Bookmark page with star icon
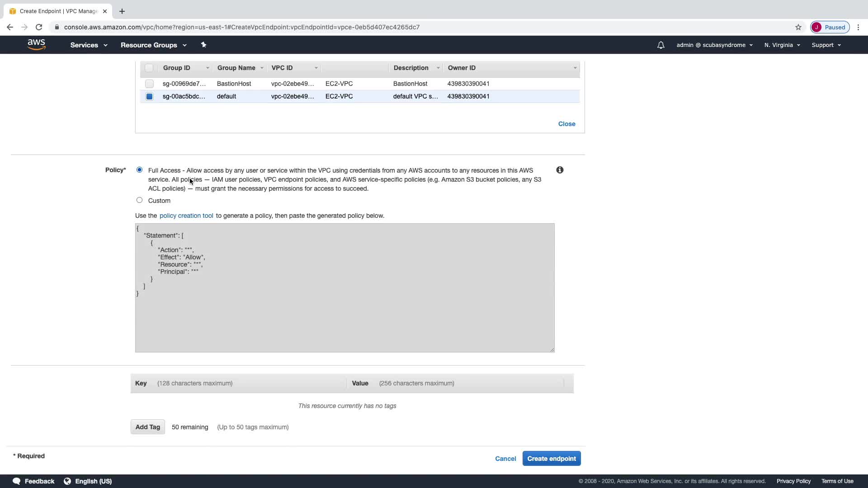Screen dimensions: 868x488 [798, 27]
